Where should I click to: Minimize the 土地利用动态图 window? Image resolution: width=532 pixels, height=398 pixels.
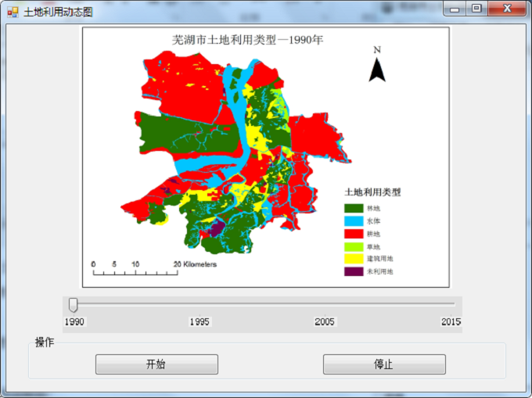click(455, 9)
